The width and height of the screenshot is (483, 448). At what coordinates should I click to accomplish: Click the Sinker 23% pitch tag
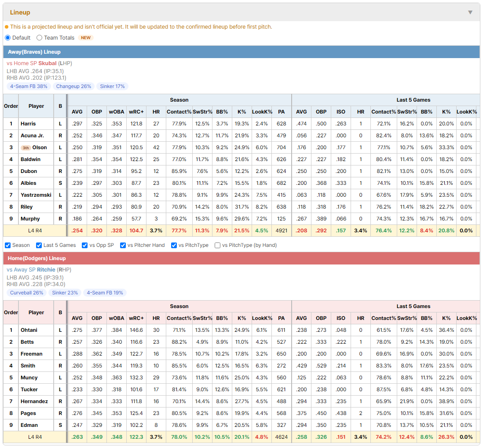65,293
